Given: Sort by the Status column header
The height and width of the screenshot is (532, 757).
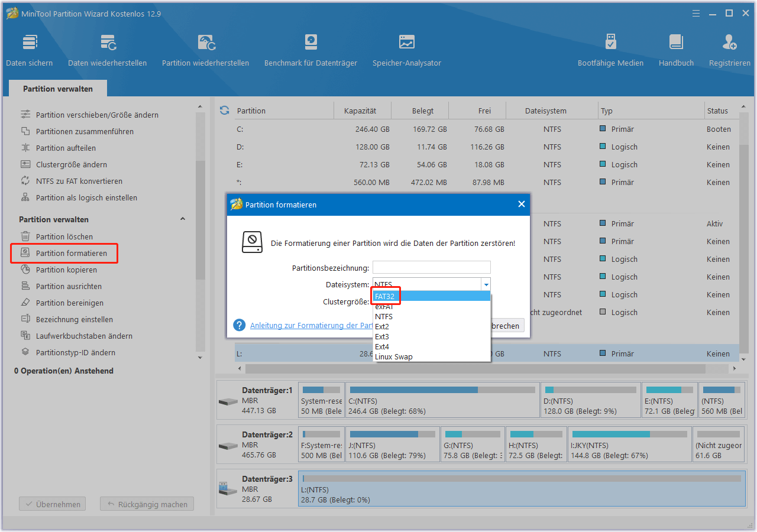Looking at the screenshot, I should [x=722, y=111].
